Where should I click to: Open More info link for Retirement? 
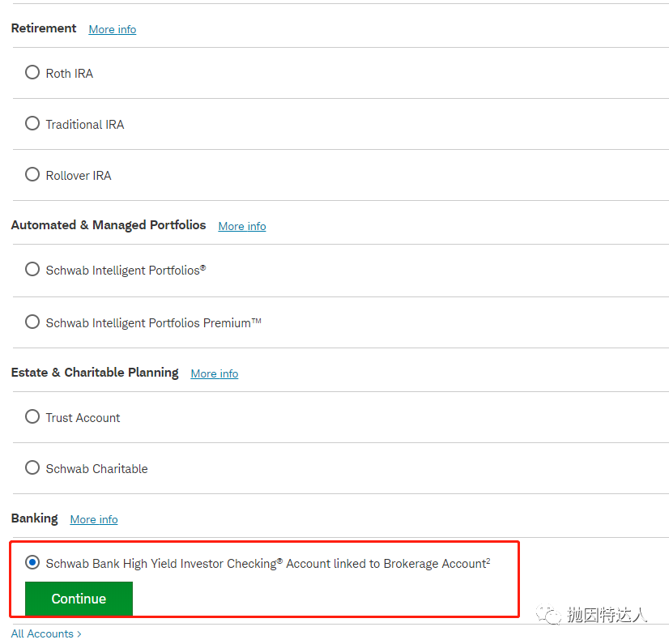(x=113, y=29)
